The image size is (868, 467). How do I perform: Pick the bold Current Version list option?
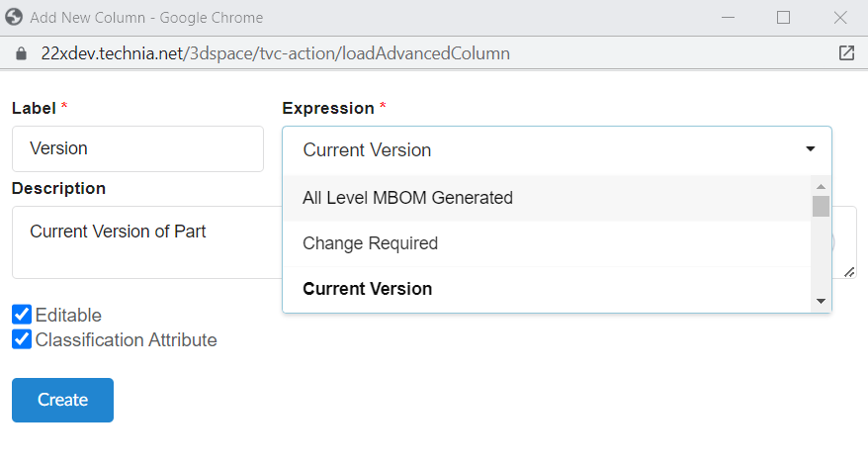(x=367, y=289)
